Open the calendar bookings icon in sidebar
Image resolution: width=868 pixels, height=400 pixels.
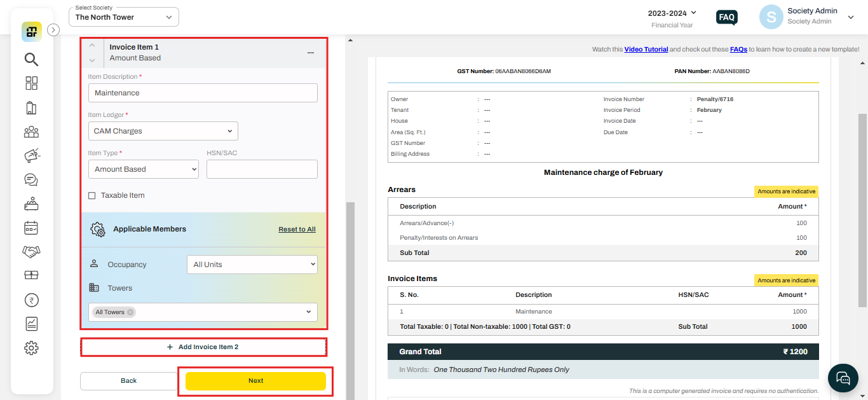(x=31, y=228)
